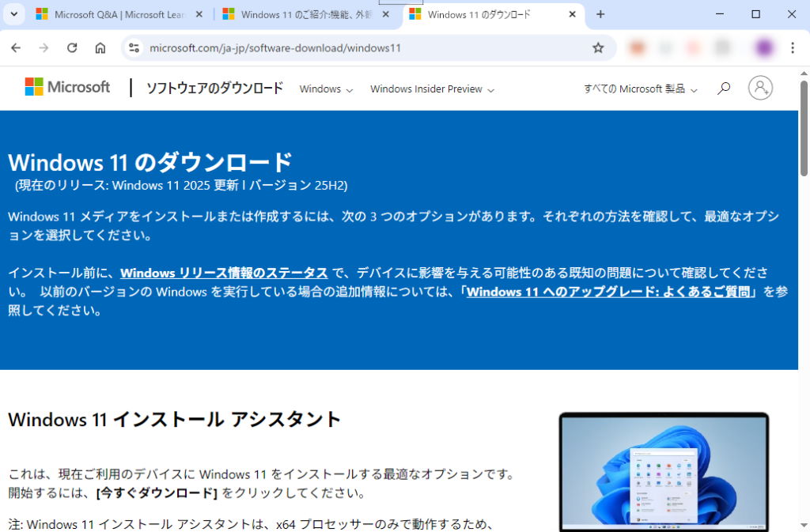This screenshot has width=810, height=532.
Task: Open Windows リリース情報のステータス link
Action: click(224, 273)
